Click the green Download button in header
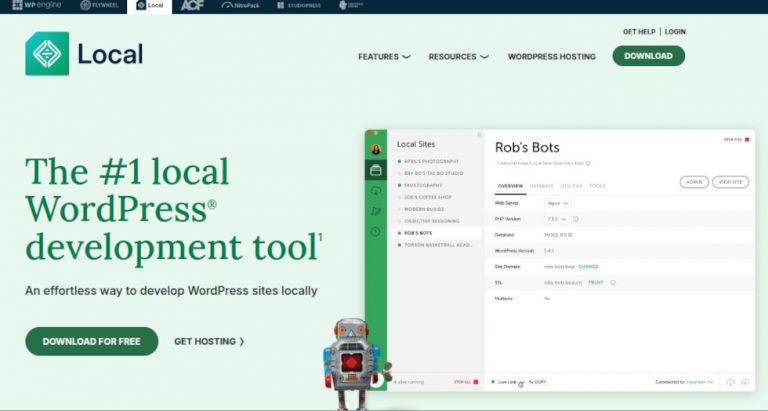This screenshot has height=411, width=768. click(648, 56)
